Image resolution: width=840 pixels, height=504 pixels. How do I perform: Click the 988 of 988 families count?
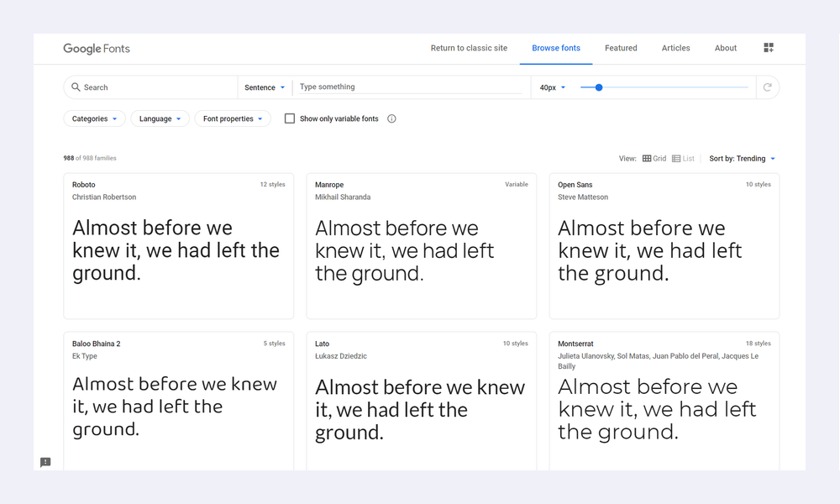(90, 158)
